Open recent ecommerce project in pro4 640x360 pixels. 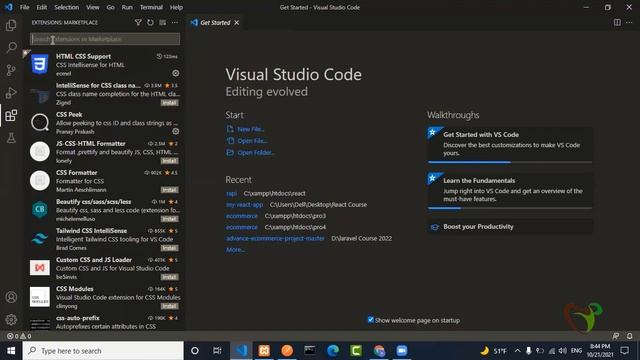point(242,227)
